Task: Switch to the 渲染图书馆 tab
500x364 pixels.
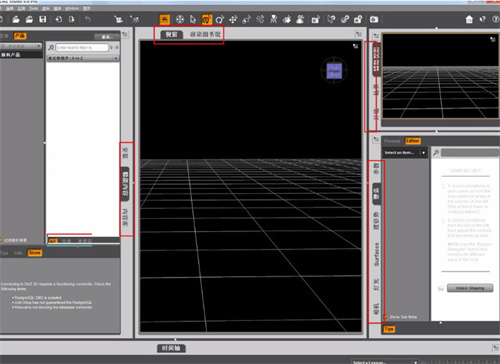Action: coord(205,34)
